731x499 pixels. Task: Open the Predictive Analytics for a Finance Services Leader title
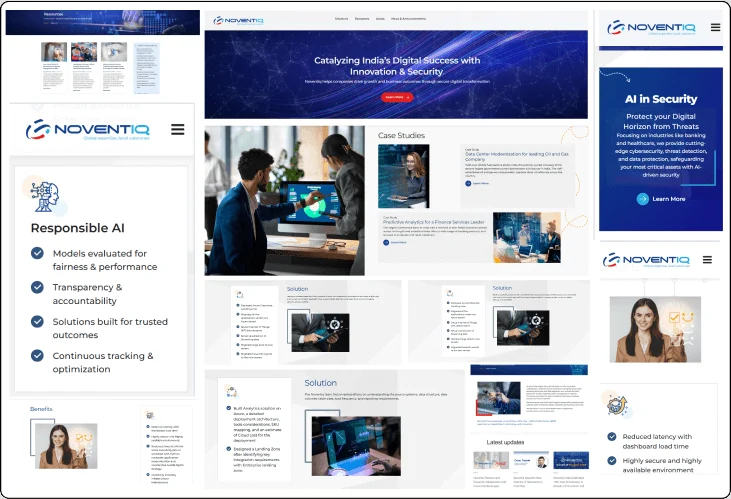[434, 222]
